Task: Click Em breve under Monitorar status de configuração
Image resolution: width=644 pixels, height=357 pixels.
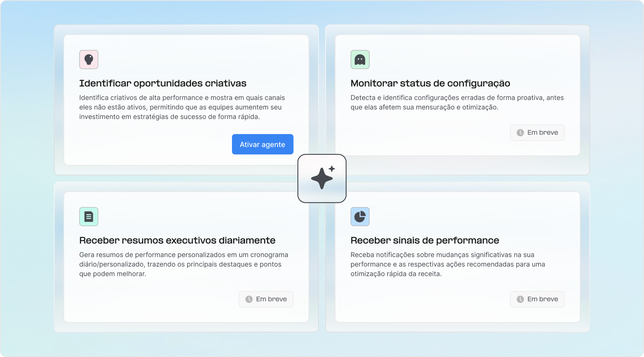Action: pyautogui.click(x=537, y=133)
